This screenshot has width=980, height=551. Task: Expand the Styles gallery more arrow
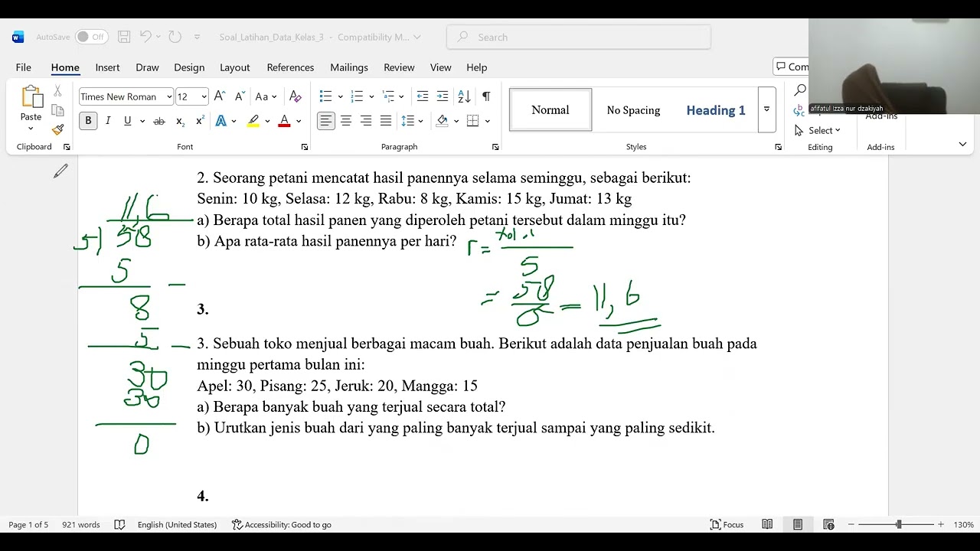tap(766, 109)
